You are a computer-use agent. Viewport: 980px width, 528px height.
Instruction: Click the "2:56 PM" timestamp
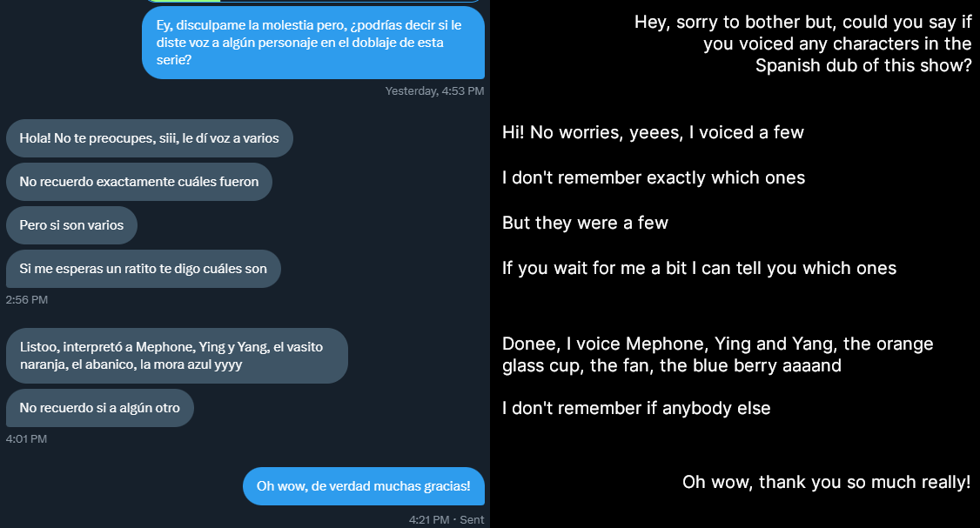point(27,300)
